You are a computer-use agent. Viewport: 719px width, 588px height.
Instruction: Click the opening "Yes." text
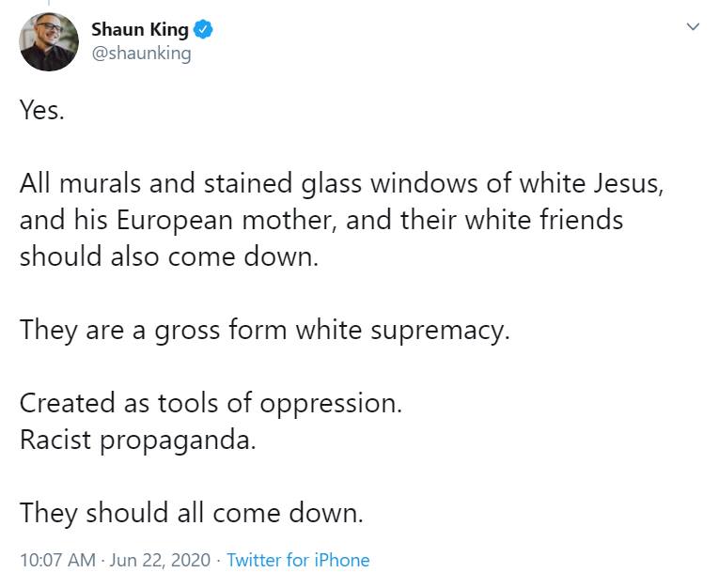click(x=42, y=110)
